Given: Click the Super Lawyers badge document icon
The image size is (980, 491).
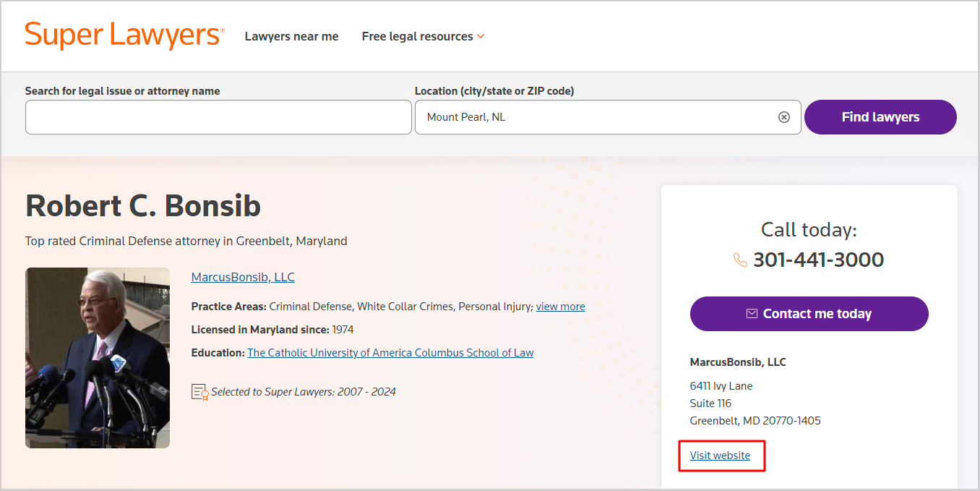Looking at the screenshot, I should (199, 391).
